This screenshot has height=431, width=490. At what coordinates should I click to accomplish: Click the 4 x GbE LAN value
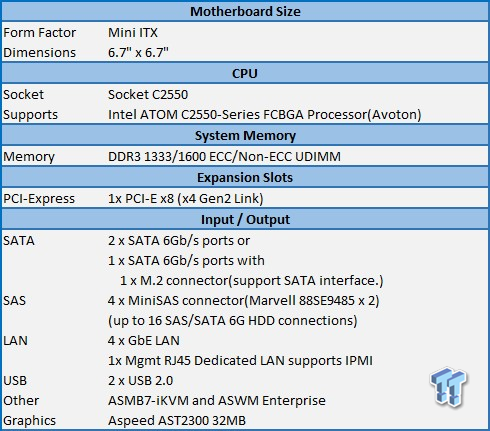click(144, 341)
